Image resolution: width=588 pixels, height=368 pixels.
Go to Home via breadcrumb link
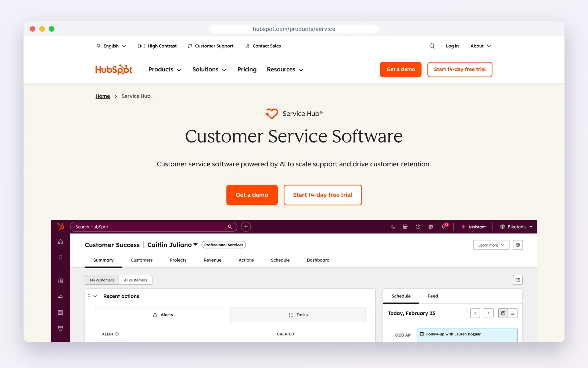tap(103, 96)
